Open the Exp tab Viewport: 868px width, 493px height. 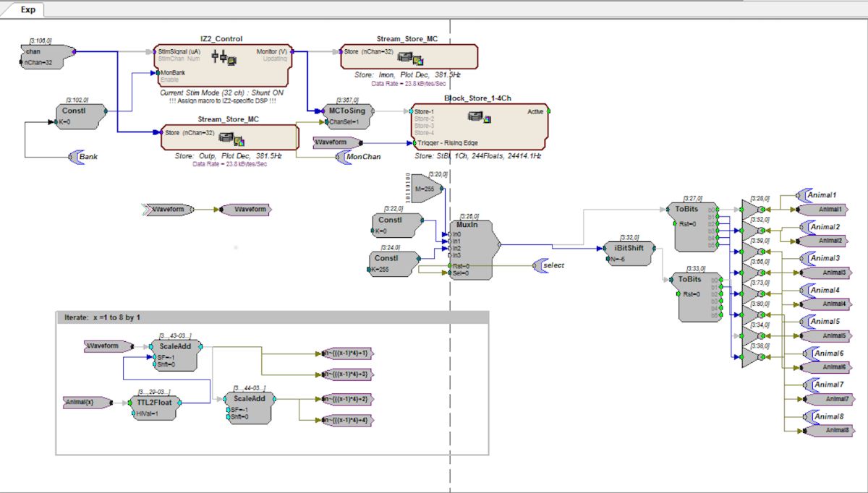29,9
